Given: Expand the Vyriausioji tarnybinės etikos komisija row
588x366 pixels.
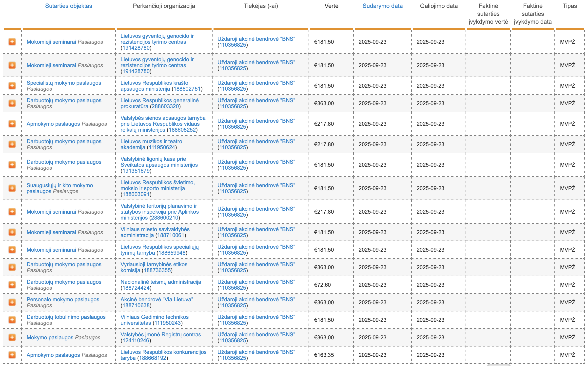Looking at the screenshot, I should [x=12, y=267].
